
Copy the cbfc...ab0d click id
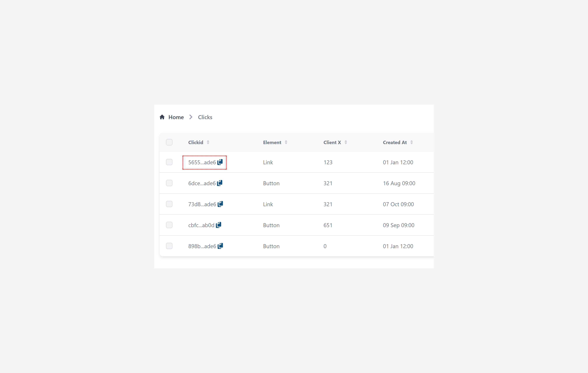(x=219, y=225)
